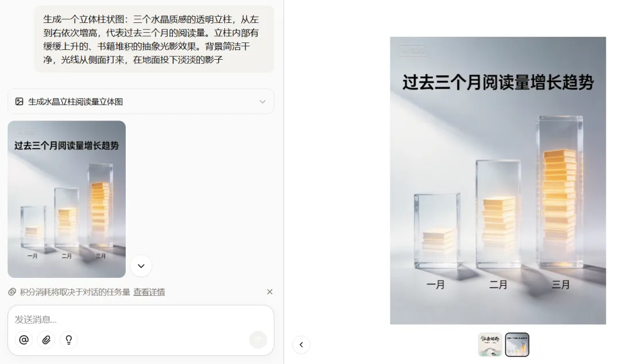
Task: Collapse preview with the left chevron button
Action: [301, 344]
